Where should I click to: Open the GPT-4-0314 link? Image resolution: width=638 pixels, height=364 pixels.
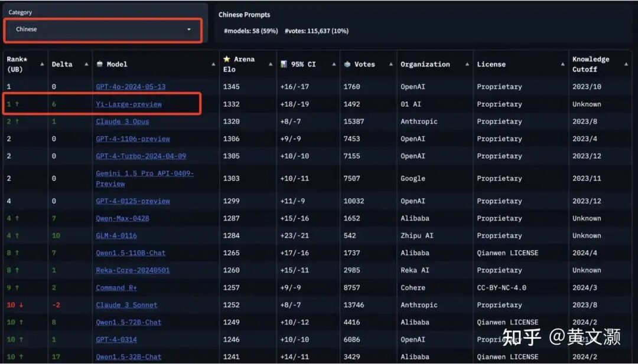pos(116,339)
